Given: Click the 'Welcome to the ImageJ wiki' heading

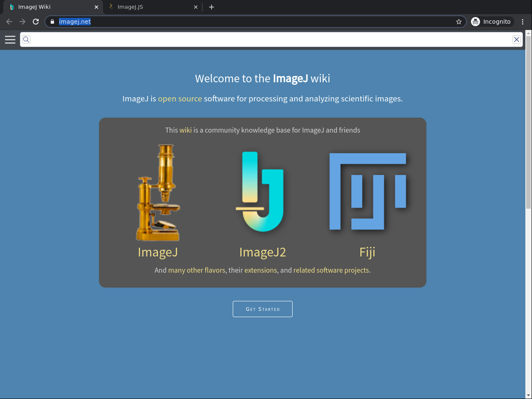Looking at the screenshot, I should (263, 79).
